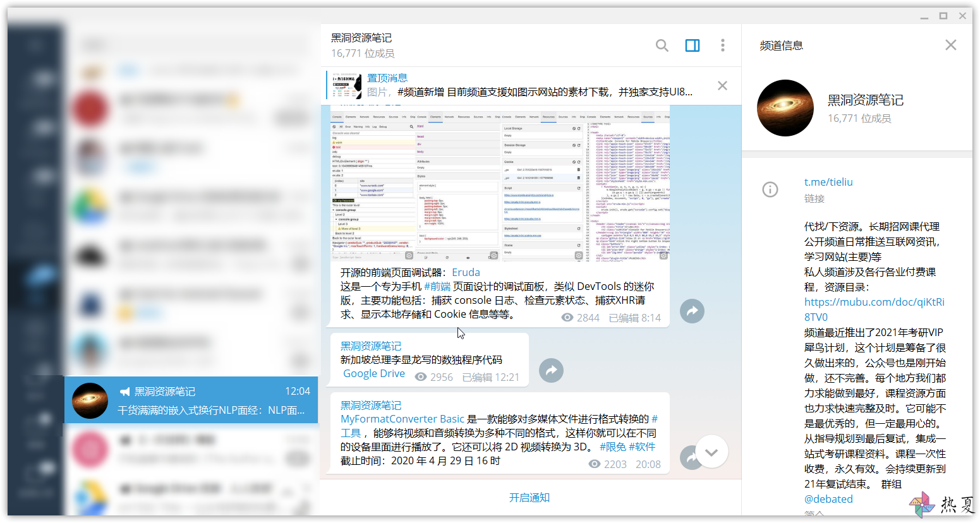Click the sender name above 新加坡总理李显龙 message
The height and width of the screenshot is (523, 980).
tap(371, 346)
